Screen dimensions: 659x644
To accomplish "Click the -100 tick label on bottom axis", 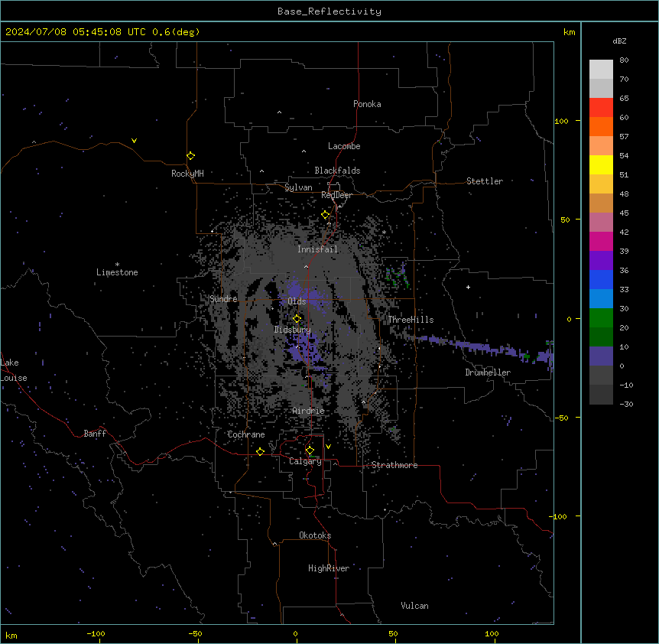I will 96,633.
